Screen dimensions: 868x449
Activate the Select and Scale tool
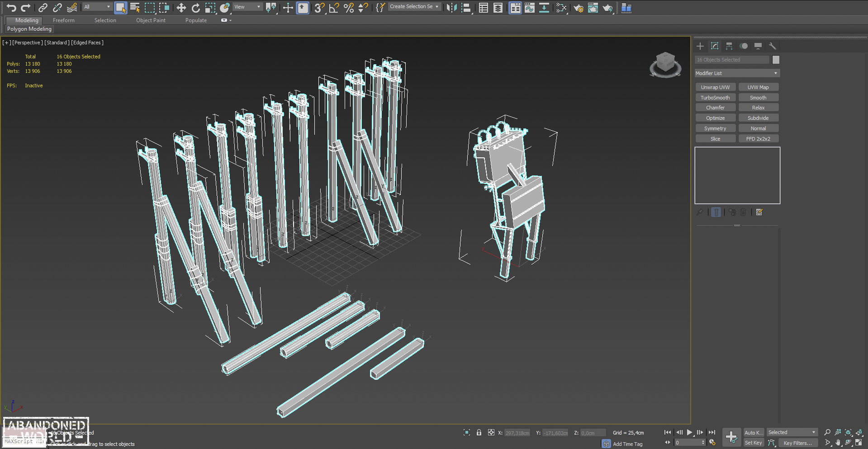(x=210, y=8)
